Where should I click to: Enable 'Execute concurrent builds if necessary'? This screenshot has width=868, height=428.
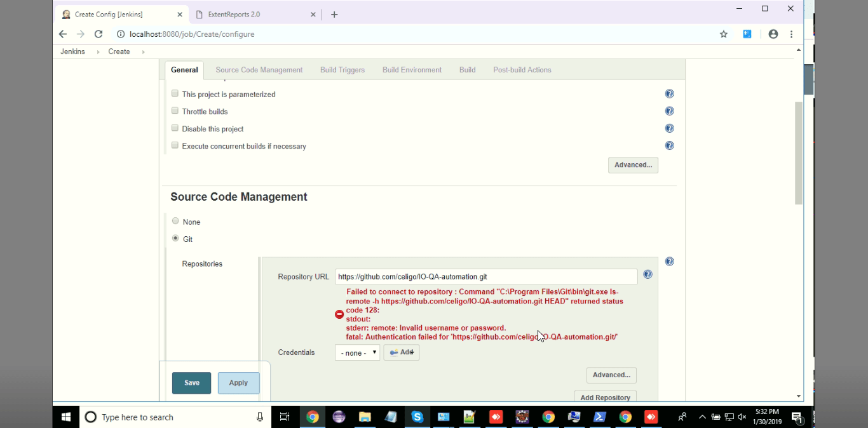tap(175, 145)
